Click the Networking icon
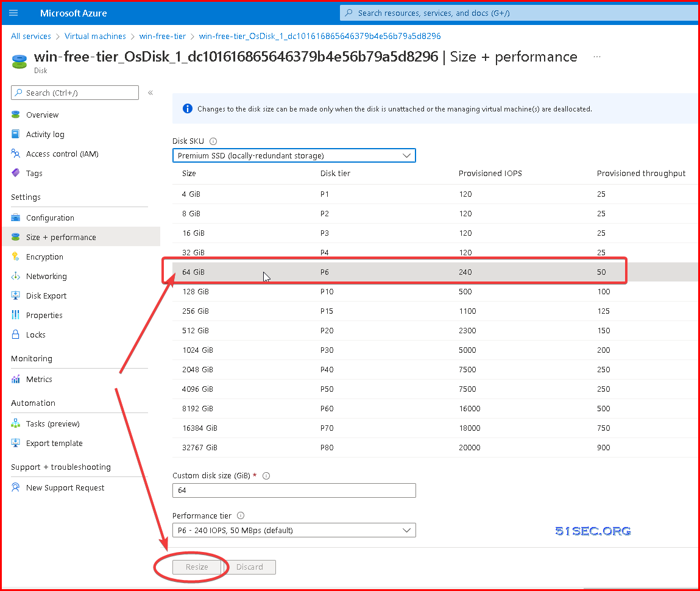The image size is (700, 591). click(x=16, y=276)
